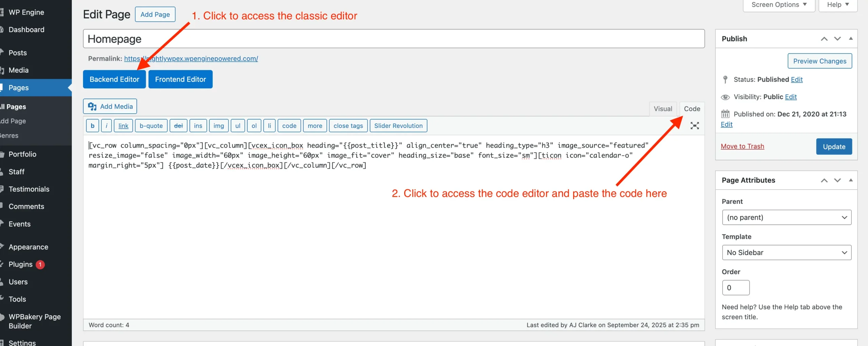The height and width of the screenshot is (346, 868).
Task: Open the Appearance menu in the sidebar
Action: 28,247
